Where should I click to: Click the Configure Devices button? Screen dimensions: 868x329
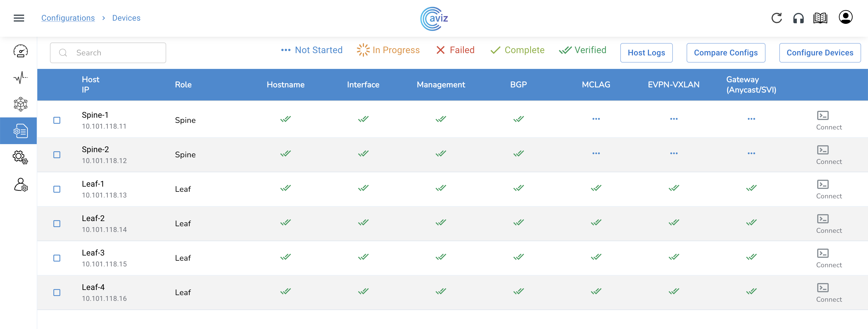click(819, 53)
